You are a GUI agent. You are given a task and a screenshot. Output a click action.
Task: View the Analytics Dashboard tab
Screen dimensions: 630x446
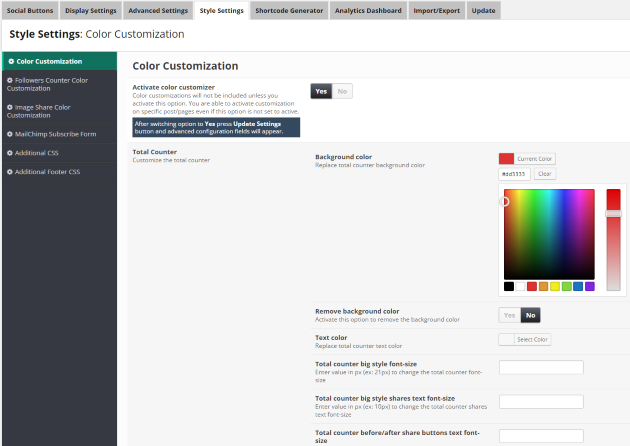[x=368, y=10]
